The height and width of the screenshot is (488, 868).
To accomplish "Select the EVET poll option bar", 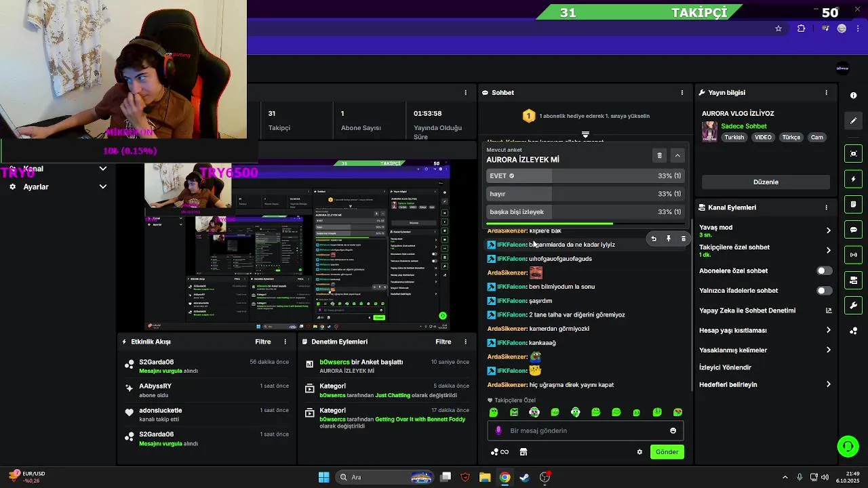I will [585, 176].
